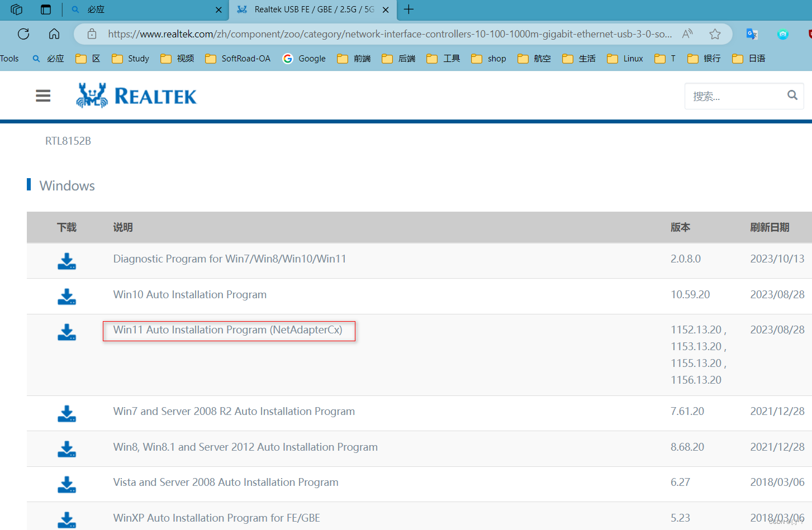
Task: Download the Win10 Auto Installation Program
Action: coord(67,297)
